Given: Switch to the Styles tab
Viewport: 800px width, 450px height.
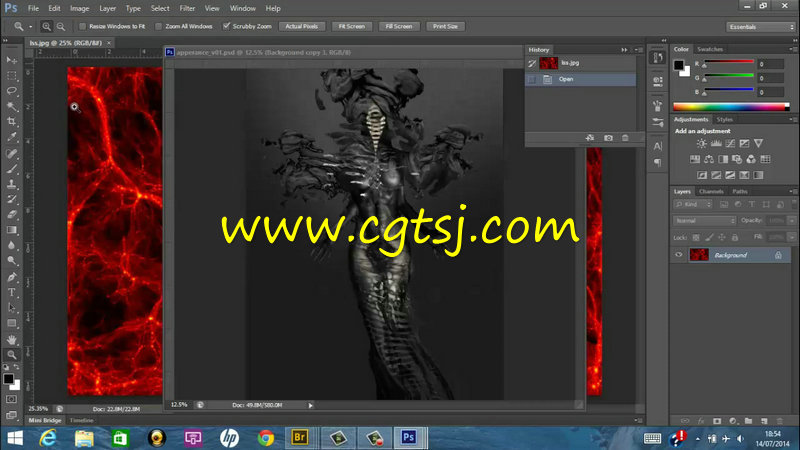Looking at the screenshot, I should (724, 119).
